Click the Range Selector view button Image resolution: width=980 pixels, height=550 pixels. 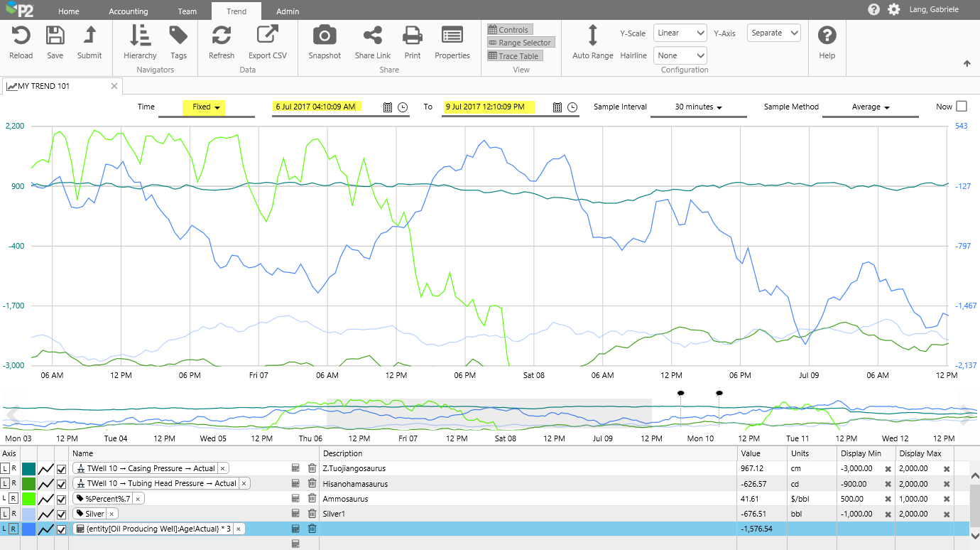click(520, 43)
